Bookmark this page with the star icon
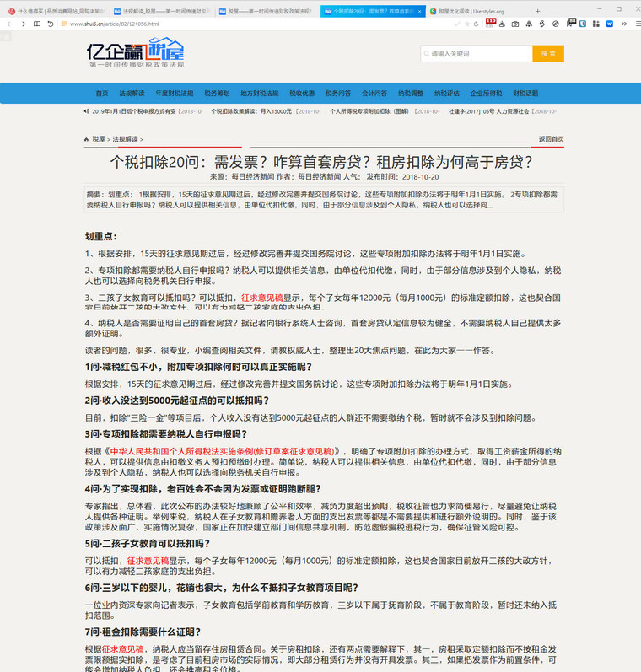641x672 pixels. (x=467, y=24)
